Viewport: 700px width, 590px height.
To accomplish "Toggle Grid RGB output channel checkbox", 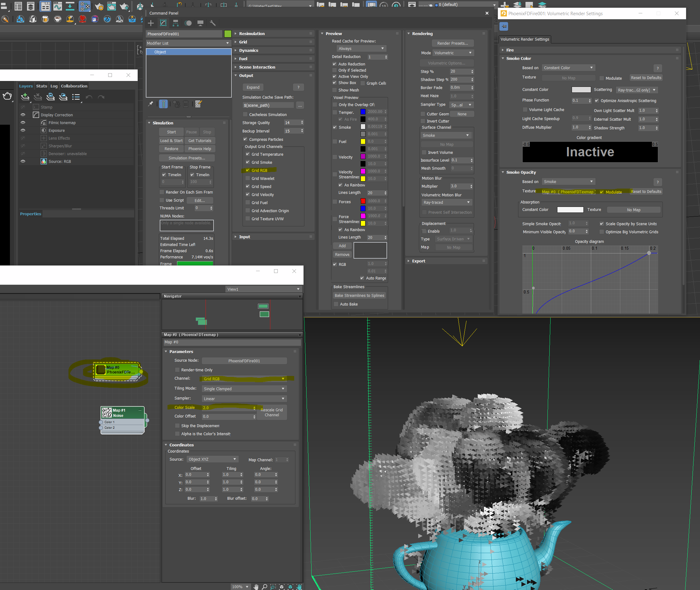I will (x=248, y=170).
